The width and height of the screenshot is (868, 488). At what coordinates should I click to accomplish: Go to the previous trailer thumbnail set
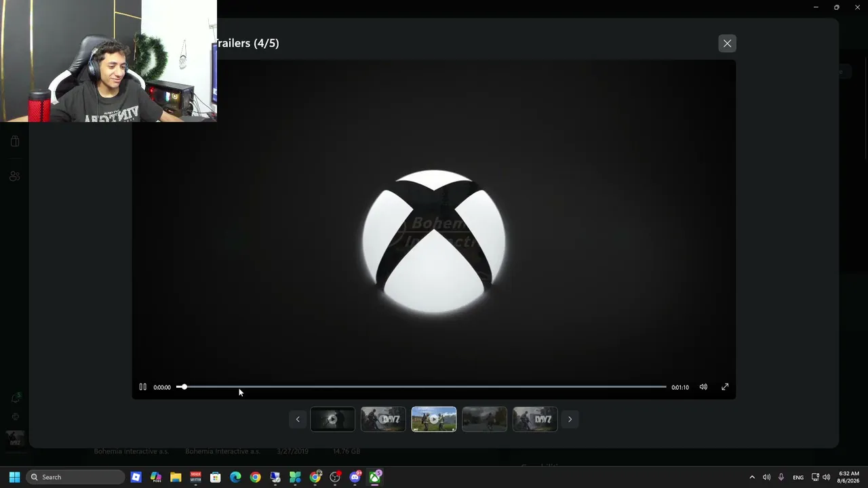tap(297, 420)
